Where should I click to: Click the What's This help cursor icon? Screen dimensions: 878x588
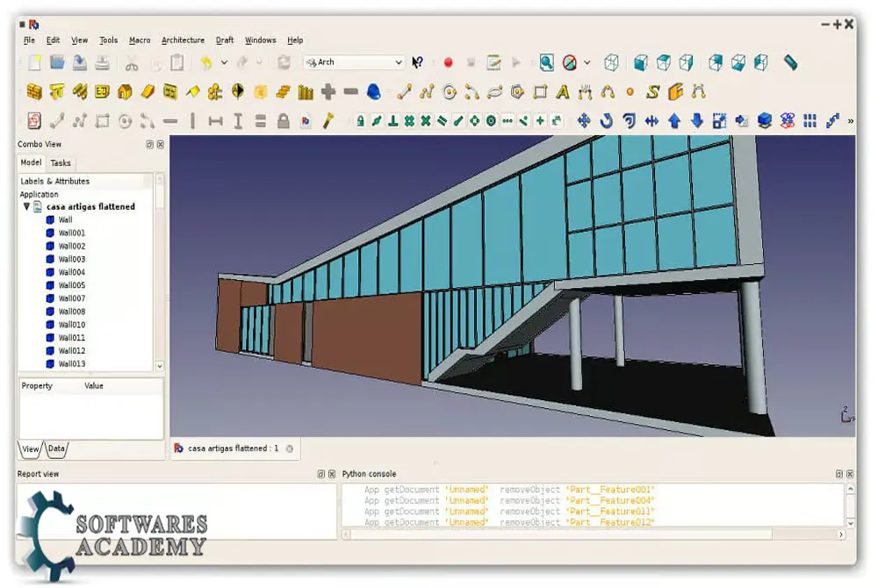point(417,62)
